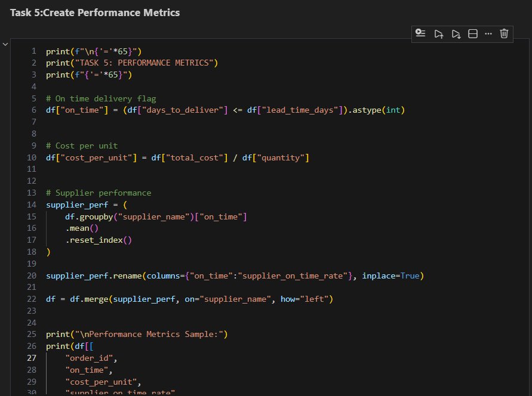532x396 pixels.
Task: Click inplace=True in the rename call
Action: [x=391, y=276]
